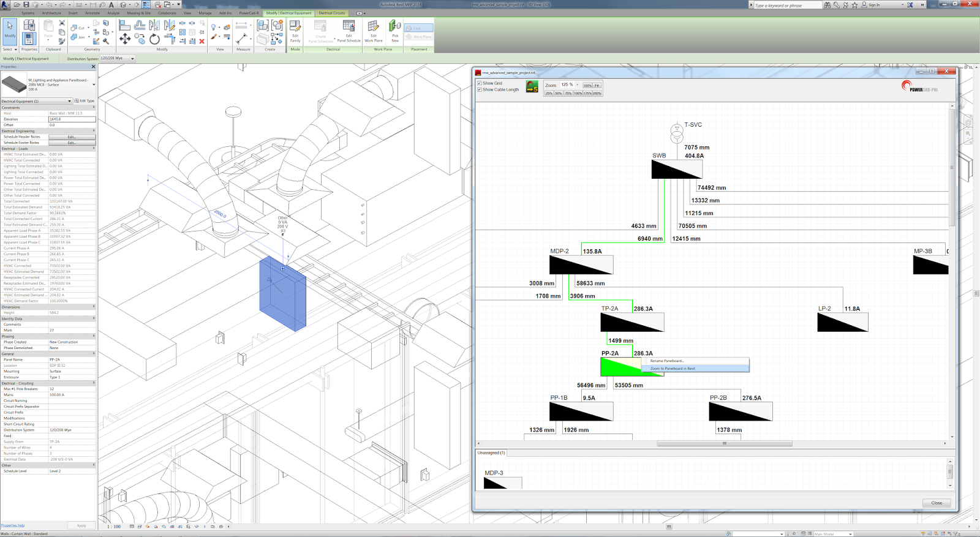Screen dimensions: 980x537
Task: Click the 200% zoom button
Action: (x=597, y=93)
